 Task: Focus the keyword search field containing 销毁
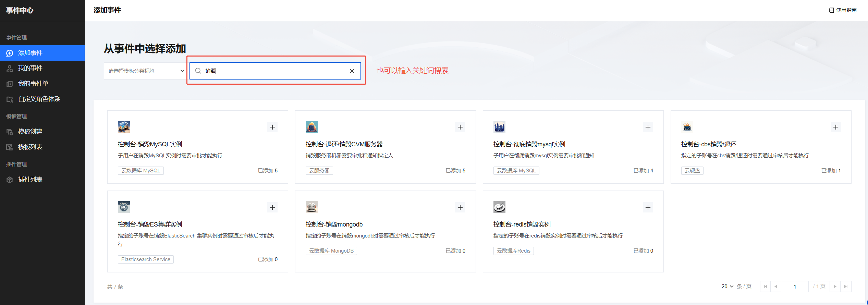(x=275, y=71)
